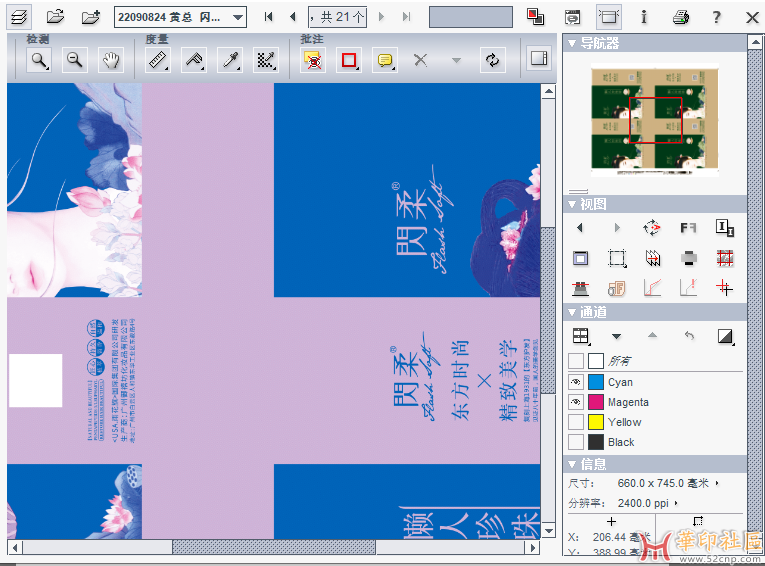Screen dimensions: 765x566
Task: Select the yellow note comment tool
Action: (x=385, y=60)
